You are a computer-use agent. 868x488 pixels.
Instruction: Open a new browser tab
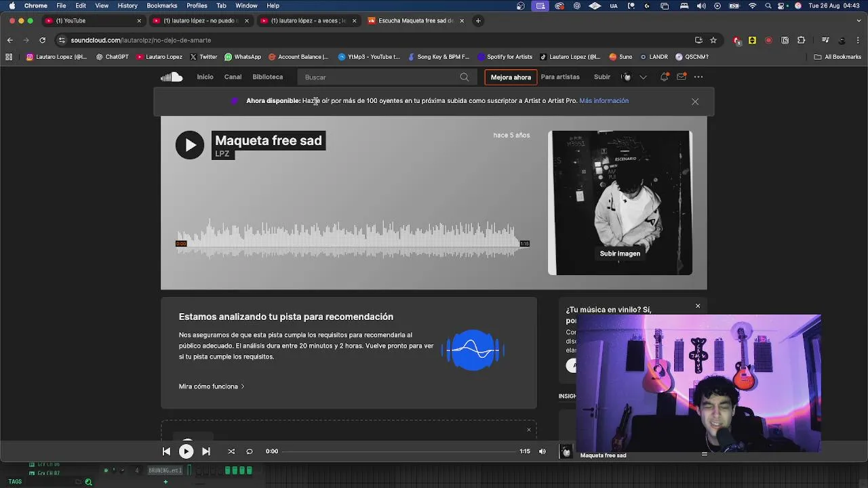pyautogui.click(x=478, y=21)
